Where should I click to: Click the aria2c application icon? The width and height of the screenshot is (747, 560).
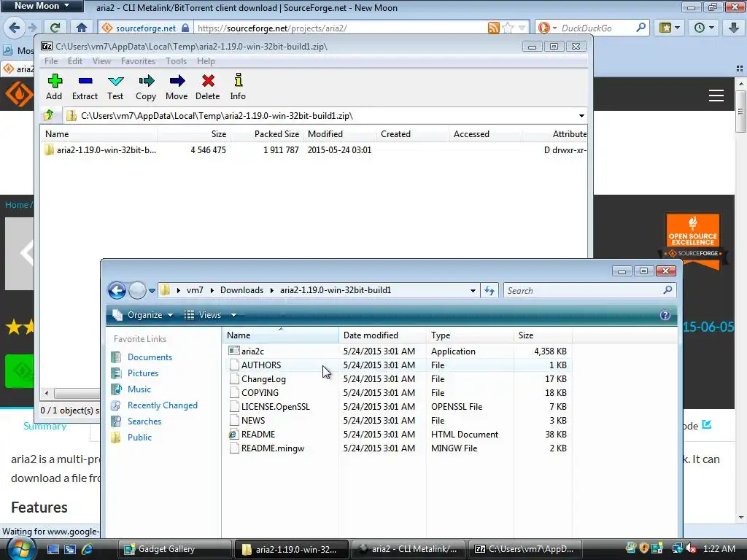[x=234, y=351]
